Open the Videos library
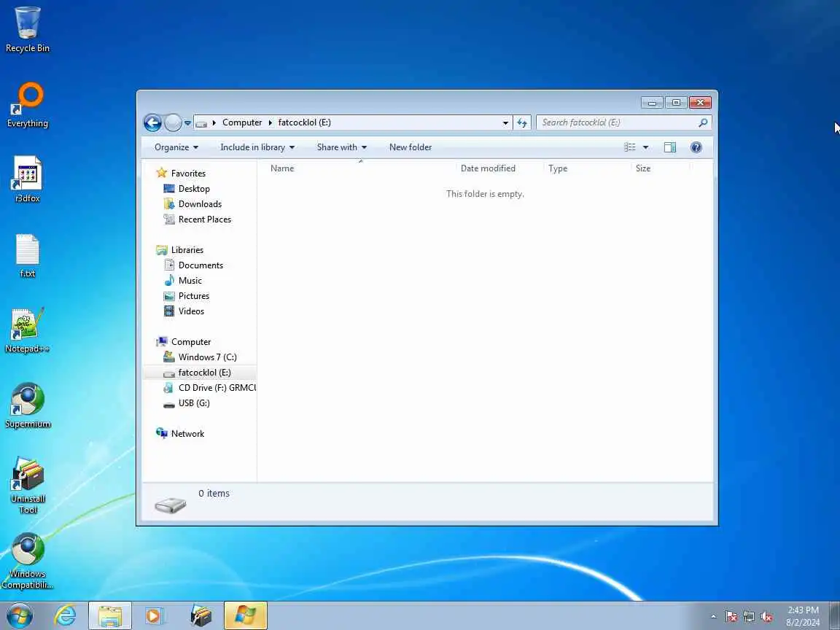The width and height of the screenshot is (840, 630). coord(184,311)
